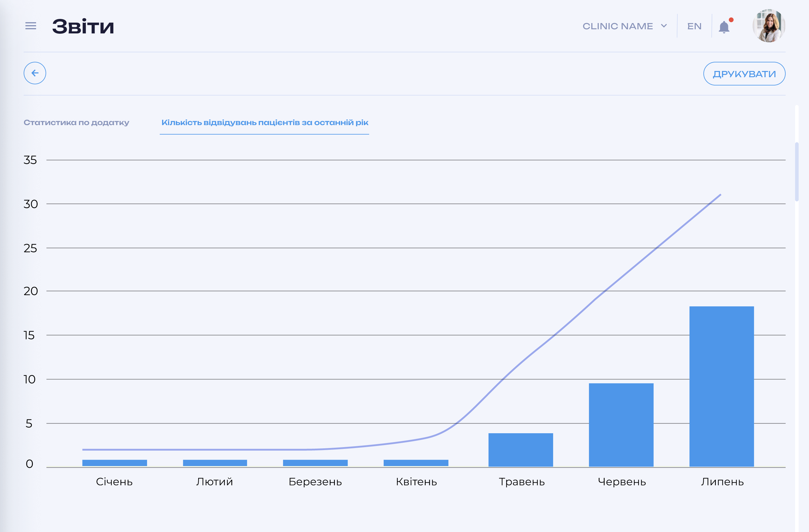Image resolution: width=809 pixels, height=532 pixels.
Task: Open notifications bell
Action: [x=724, y=27]
